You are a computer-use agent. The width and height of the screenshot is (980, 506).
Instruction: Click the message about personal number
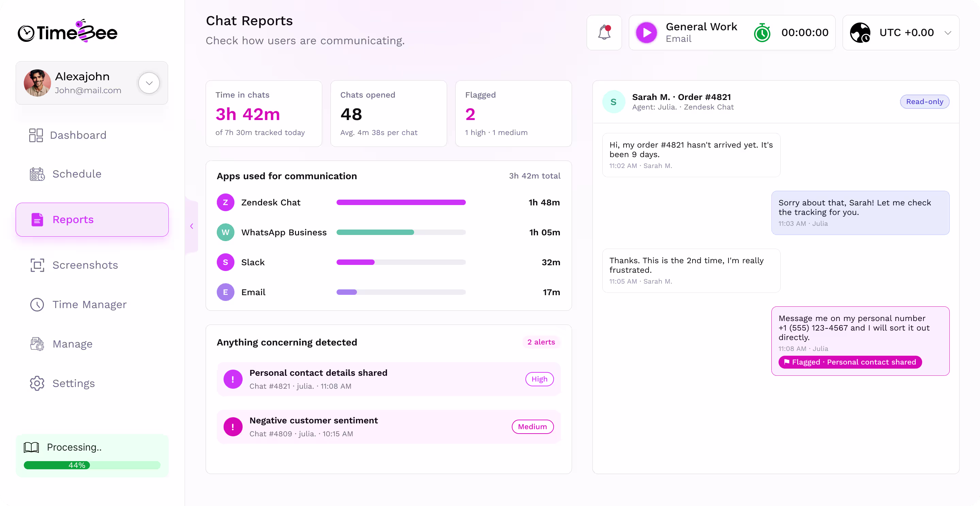tap(860, 341)
